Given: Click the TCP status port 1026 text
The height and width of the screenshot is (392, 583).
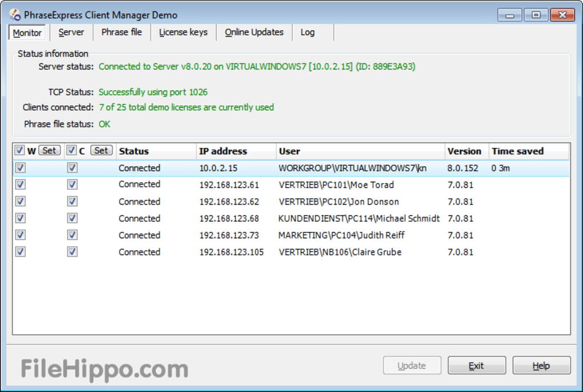Looking at the screenshot, I should point(153,92).
